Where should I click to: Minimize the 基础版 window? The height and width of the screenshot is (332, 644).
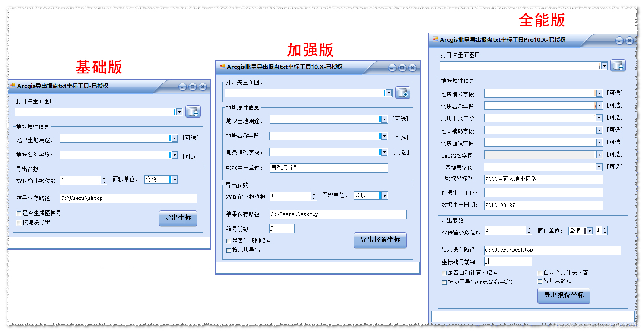click(183, 87)
